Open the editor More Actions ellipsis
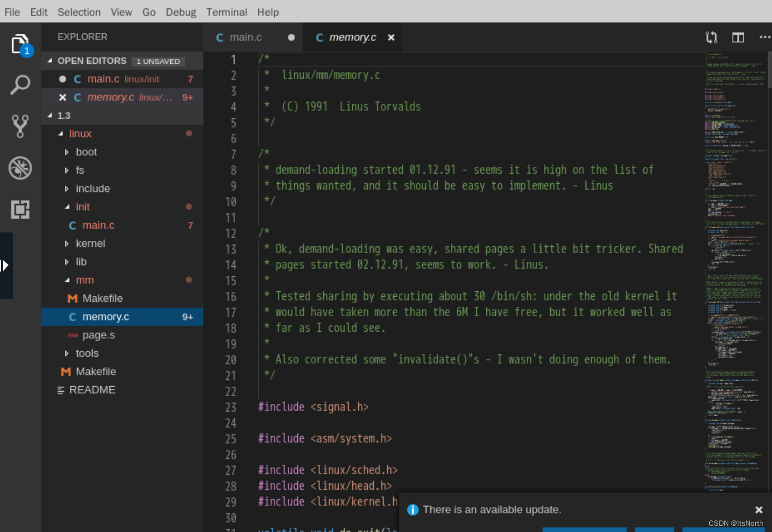The height and width of the screenshot is (532, 772). [x=765, y=37]
